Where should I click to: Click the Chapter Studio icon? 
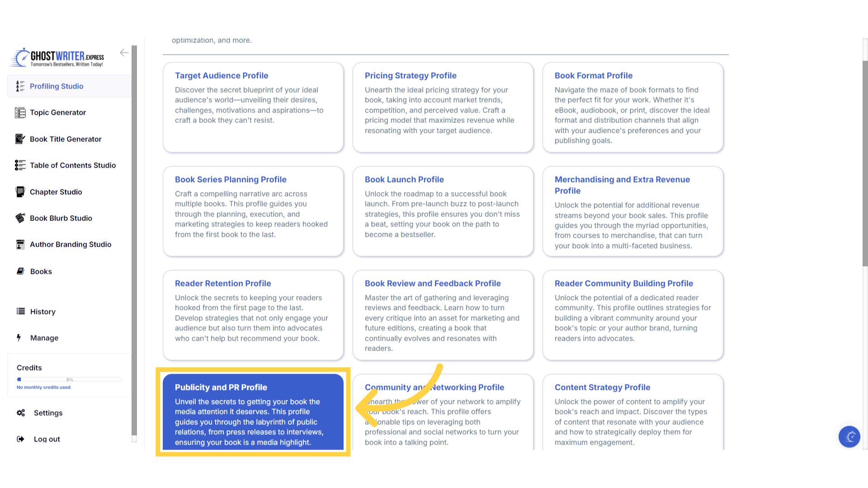[x=20, y=192]
